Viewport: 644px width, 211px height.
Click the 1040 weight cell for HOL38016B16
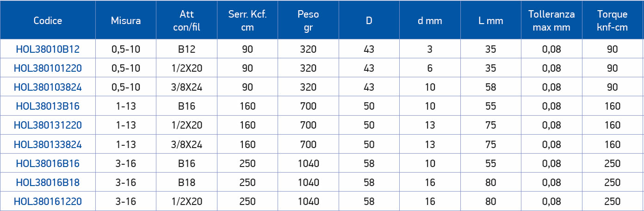(308, 163)
